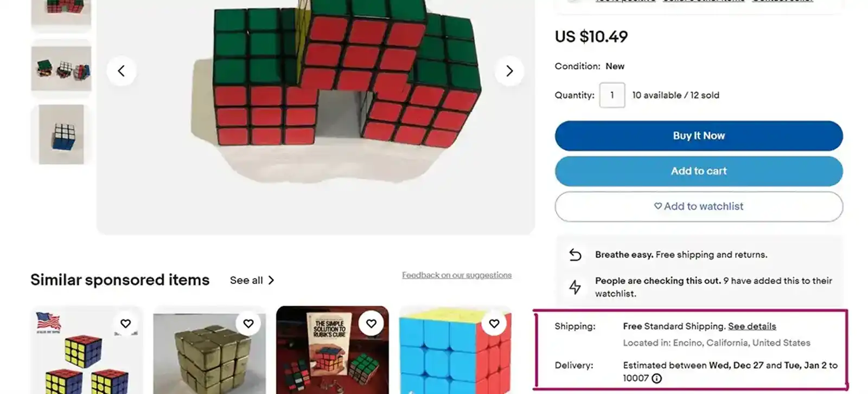Viewport: 868px width, 394px height.
Task: Select the Similar sponsored items section heading
Action: pyautogui.click(x=120, y=280)
